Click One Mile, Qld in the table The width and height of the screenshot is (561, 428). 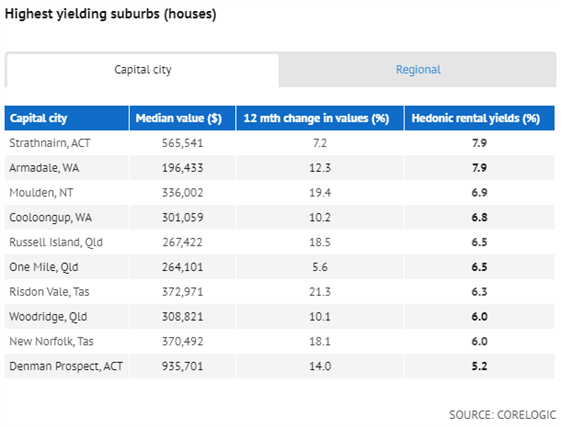[x=44, y=267]
